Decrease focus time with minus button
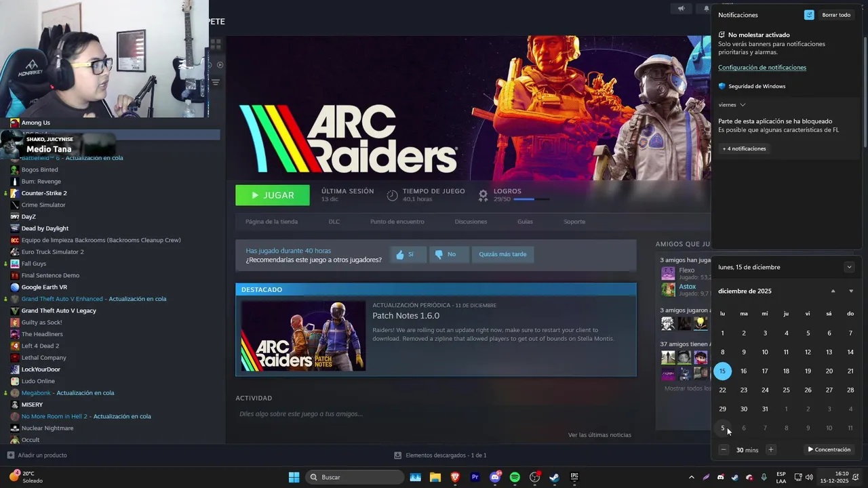The width and height of the screenshot is (868, 488). tap(724, 449)
